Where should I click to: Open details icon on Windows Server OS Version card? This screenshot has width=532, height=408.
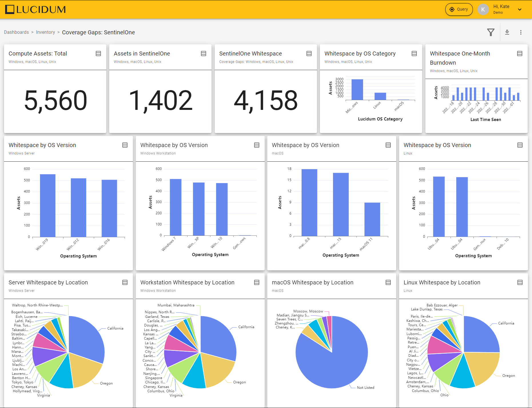pyautogui.click(x=125, y=145)
